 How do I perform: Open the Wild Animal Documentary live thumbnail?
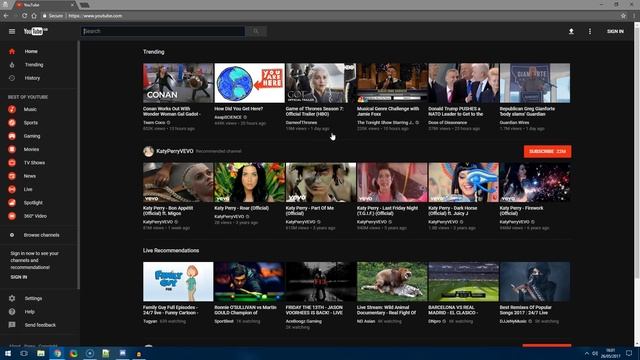(x=392, y=282)
